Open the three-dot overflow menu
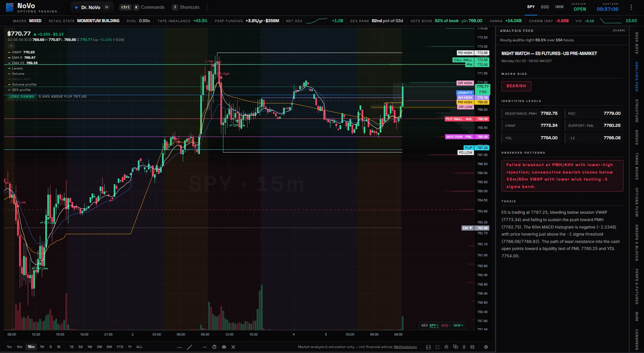The width and height of the screenshot is (644, 353). [631, 7]
